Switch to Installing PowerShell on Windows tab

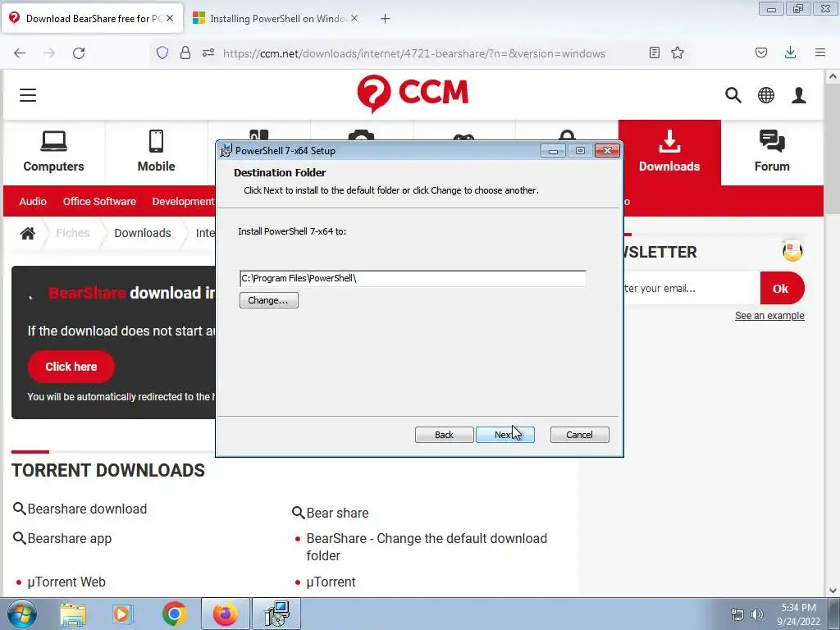point(277,19)
